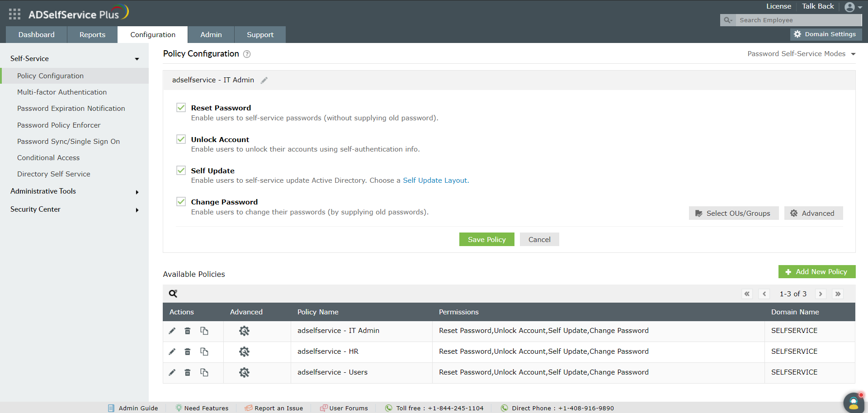
Task: Uncheck Reset Password checkbox
Action: 181,107
